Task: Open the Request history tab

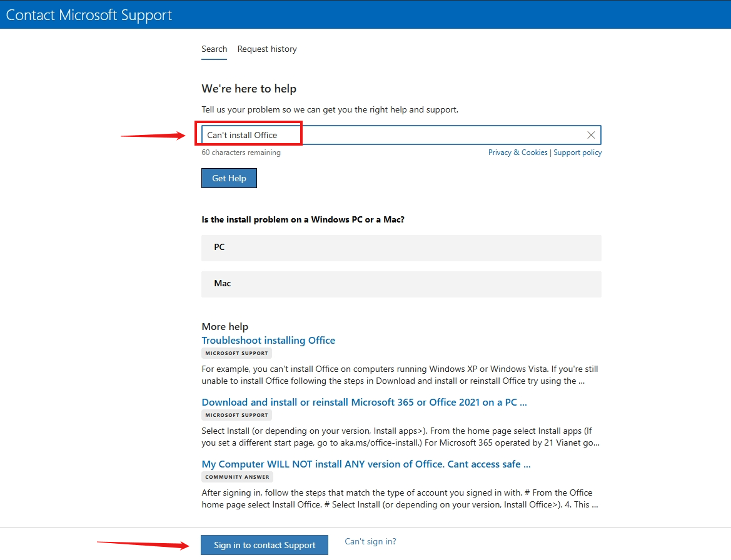Action: pos(267,49)
